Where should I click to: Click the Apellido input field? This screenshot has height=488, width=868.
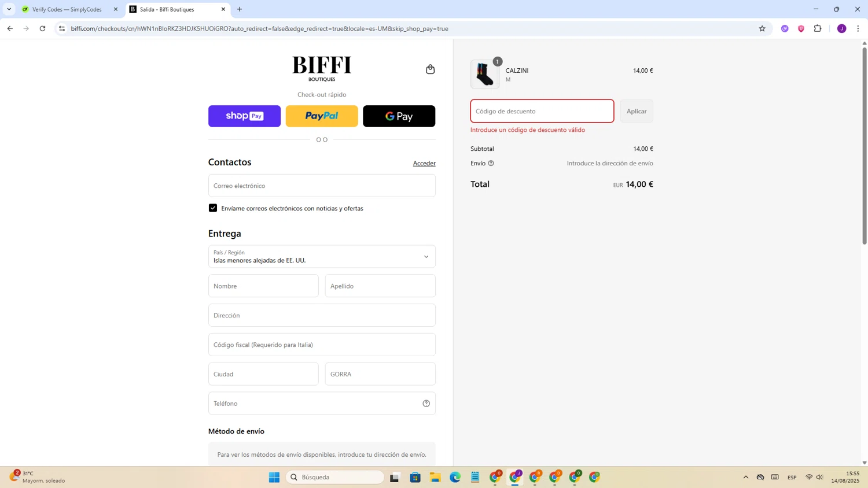tap(380, 286)
